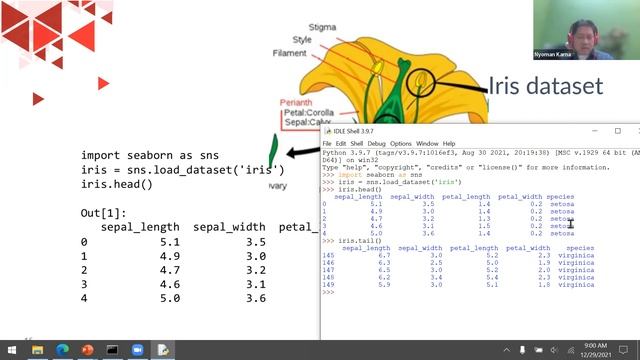Open the notification center icon
This screenshot has width=640, height=360.
coord(623,350)
